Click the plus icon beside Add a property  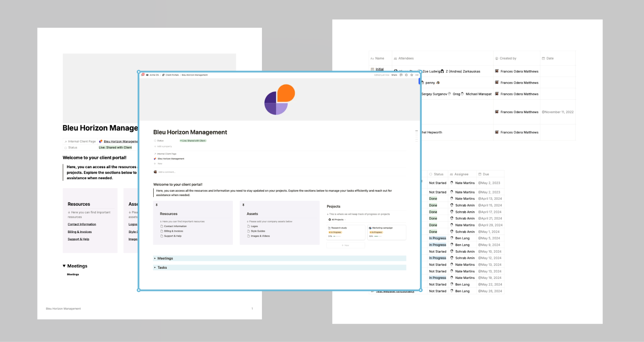pyautogui.click(x=155, y=146)
